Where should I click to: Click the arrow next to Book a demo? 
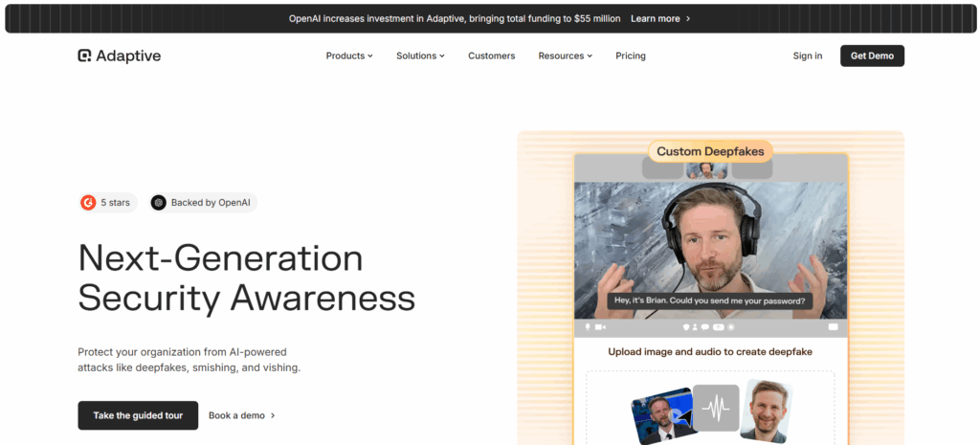273,415
